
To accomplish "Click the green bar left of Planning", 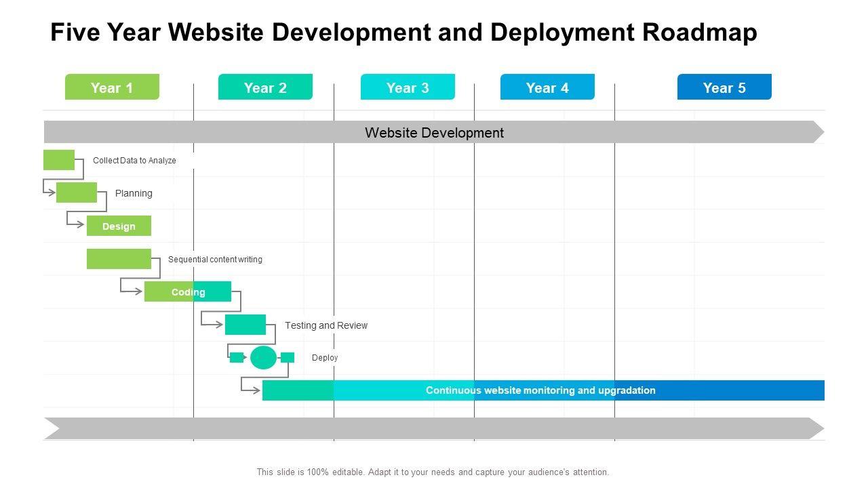I will (77, 192).
